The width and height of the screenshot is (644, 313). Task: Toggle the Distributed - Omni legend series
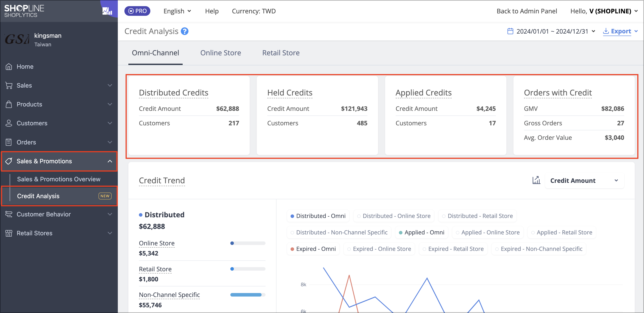coord(318,216)
